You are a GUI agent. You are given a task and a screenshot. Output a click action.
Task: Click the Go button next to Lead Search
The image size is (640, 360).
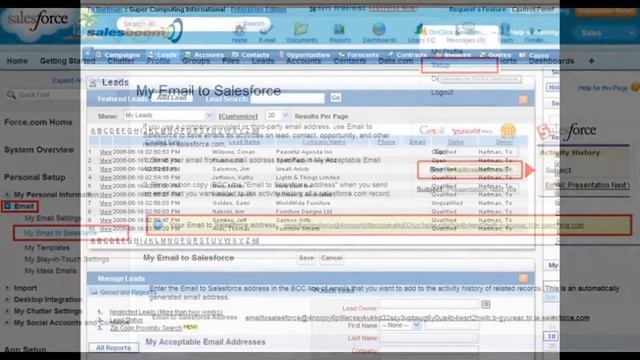(336, 98)
